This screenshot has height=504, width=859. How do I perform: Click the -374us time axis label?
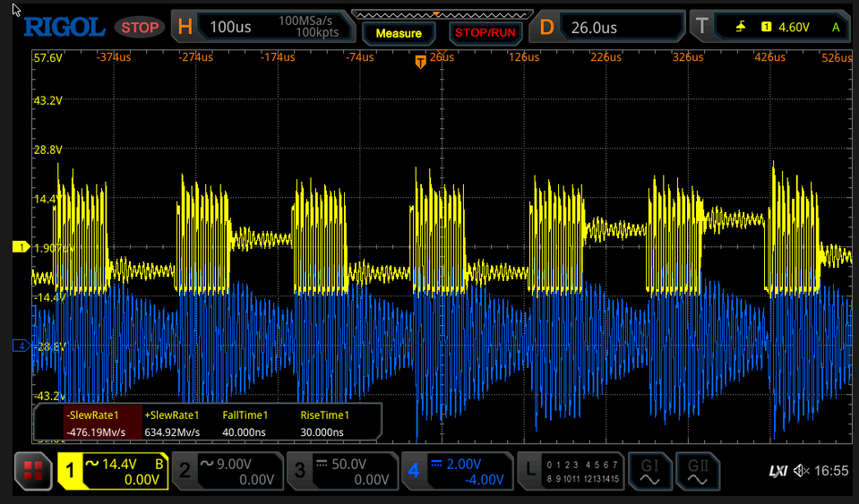coord(114,57)
